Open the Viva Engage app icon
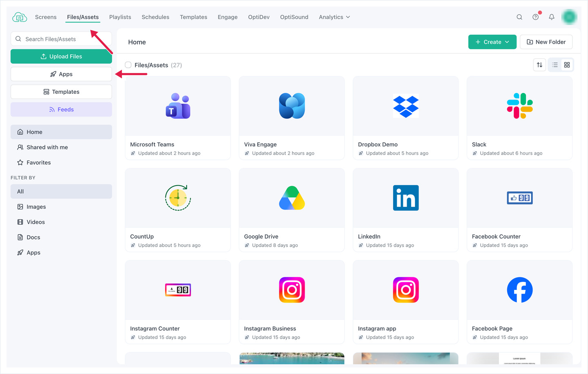 (x=292, y=106)
